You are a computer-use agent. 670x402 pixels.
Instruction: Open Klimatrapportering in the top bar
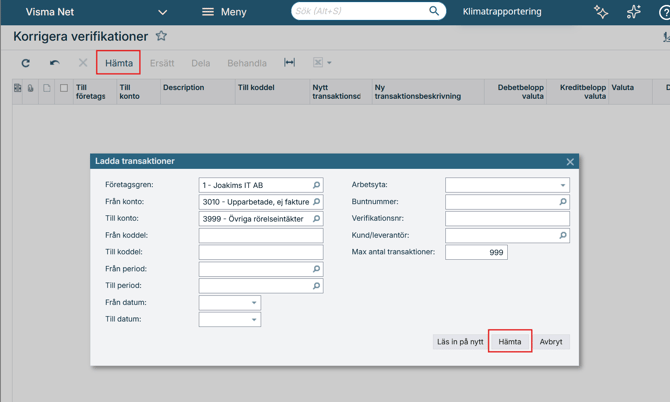tap(502, 12)
